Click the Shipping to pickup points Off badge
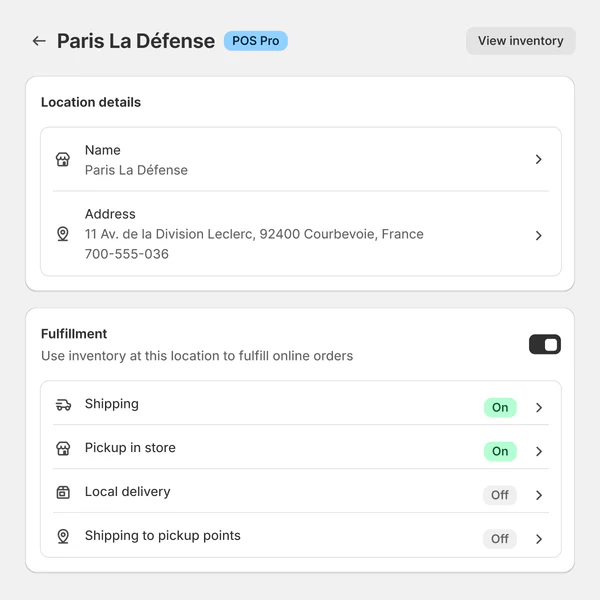The height and width of the screenshot is (600, 600). (x=500, y=539)
